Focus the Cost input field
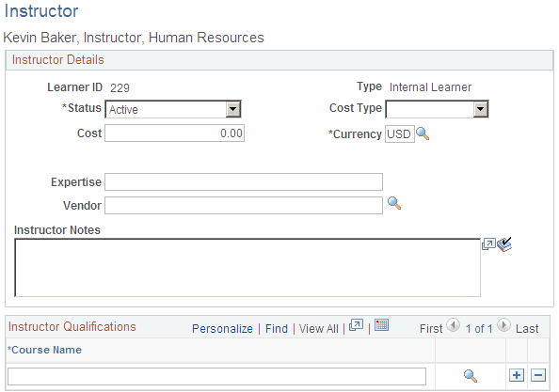559x392 pixels. [x=174, y=133]
